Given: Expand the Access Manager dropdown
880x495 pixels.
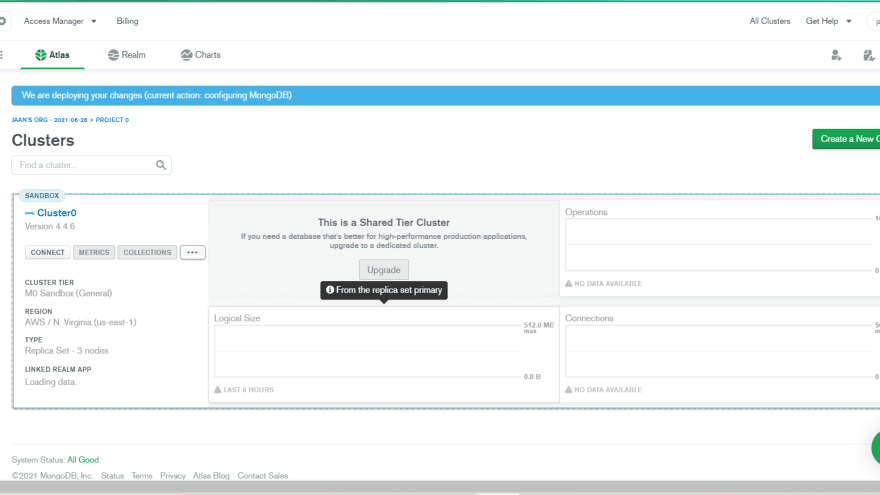Looking at the screenshot, I should [x=60, y=21].
